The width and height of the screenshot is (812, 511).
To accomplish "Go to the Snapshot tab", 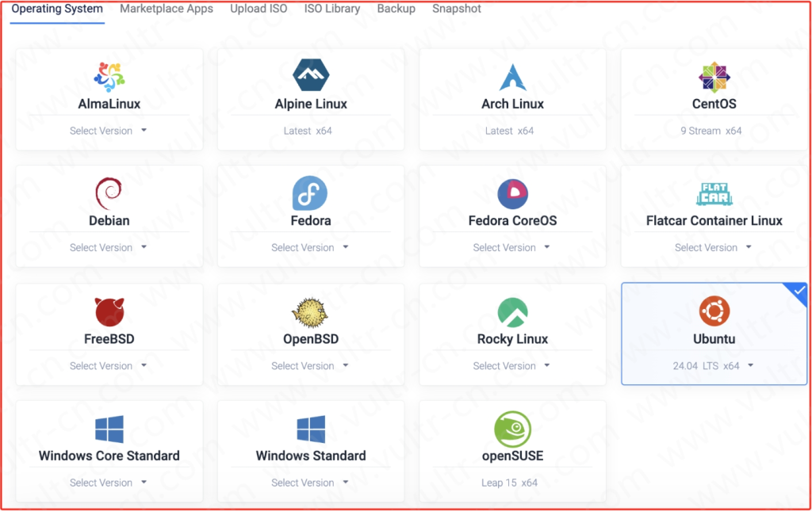I will [457, 9].
